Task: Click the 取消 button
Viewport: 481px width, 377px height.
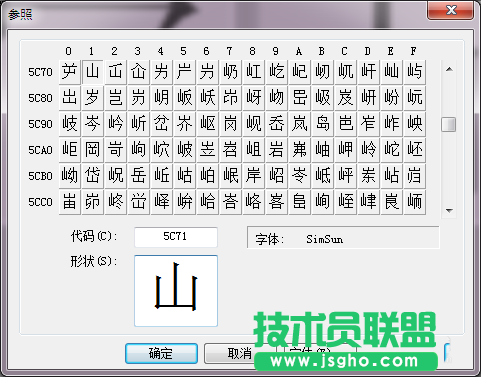Action: (x=239, y=353)
